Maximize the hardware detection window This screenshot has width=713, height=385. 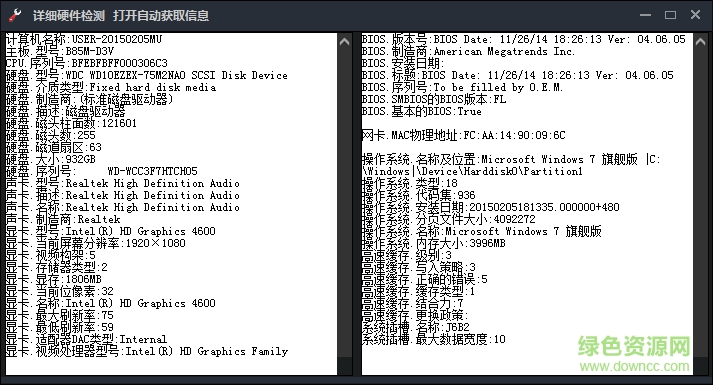[x=670, y=15]
